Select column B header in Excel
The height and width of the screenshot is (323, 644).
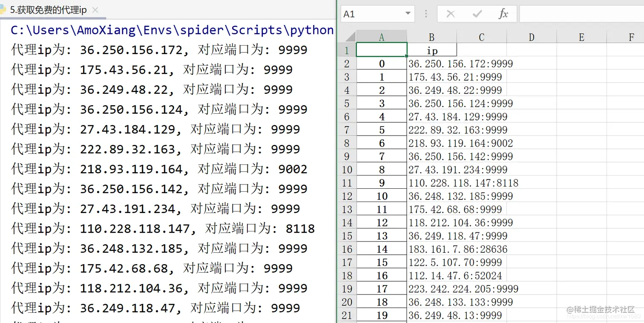pos(432,37)
